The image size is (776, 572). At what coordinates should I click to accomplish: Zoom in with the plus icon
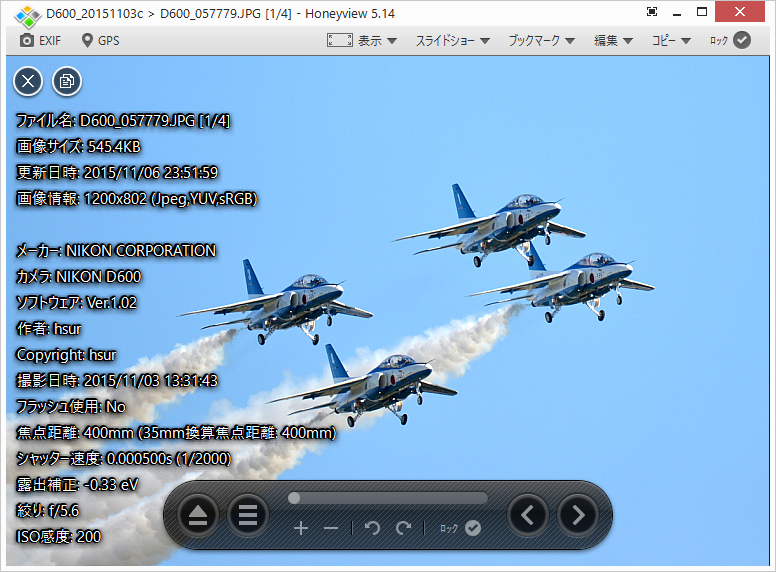(301, 528)
